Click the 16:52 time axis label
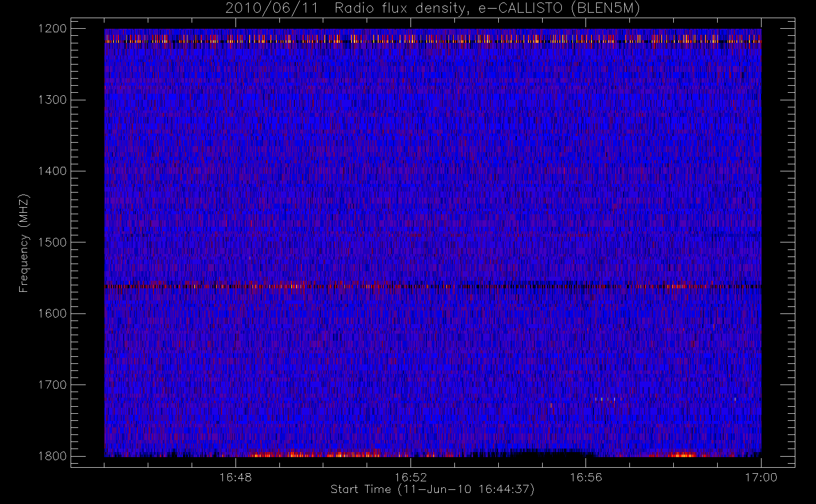Screen dimensions: 816x504 click(x=411, y=477)
